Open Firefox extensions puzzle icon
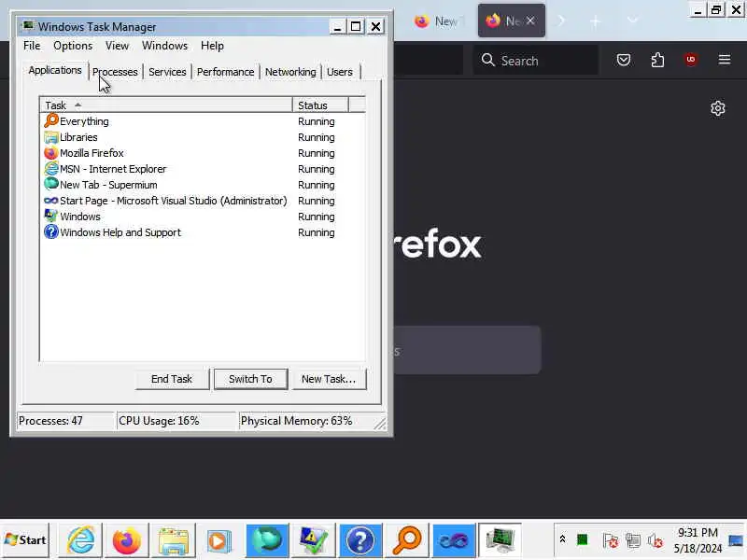The width and height of the screenshot is (747, 560). [657, 60]
